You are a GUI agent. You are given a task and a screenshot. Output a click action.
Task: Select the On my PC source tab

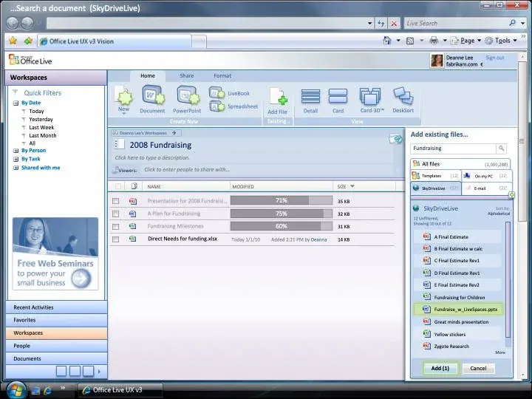coord(486,176)
